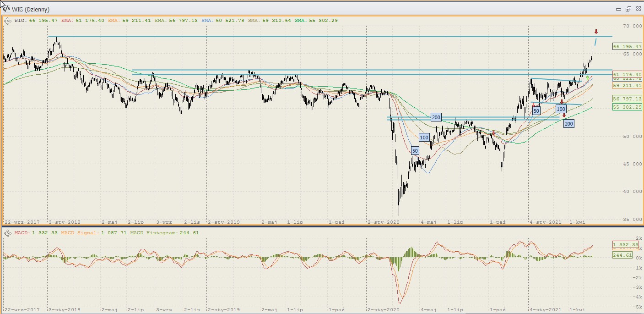Select the '200' label box below the 2021 moving averages
Screen dimensions: 644x314
pyautogui.click(x=568, y=124)
